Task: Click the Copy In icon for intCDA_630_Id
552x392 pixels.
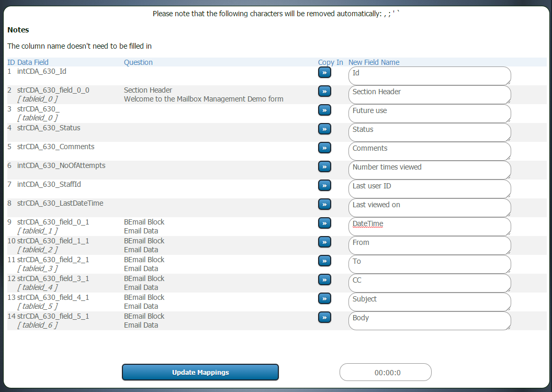Action: point(324,72)
